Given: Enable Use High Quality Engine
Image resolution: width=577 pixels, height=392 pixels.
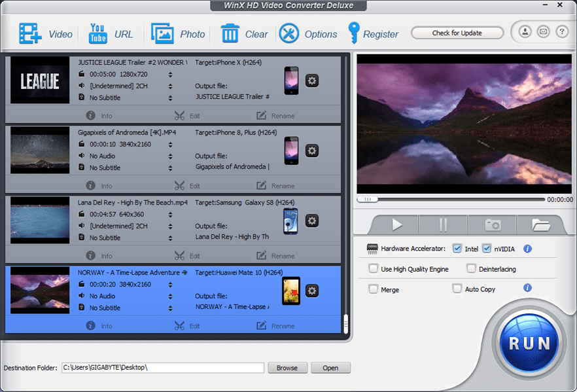Looking at the screenshot, I should [x=373, y=269].
